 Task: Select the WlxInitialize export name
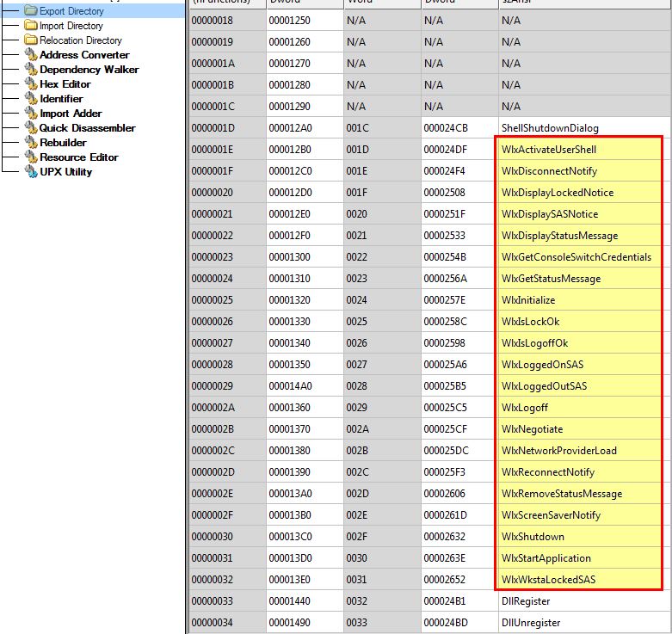[x=528, y=300]
